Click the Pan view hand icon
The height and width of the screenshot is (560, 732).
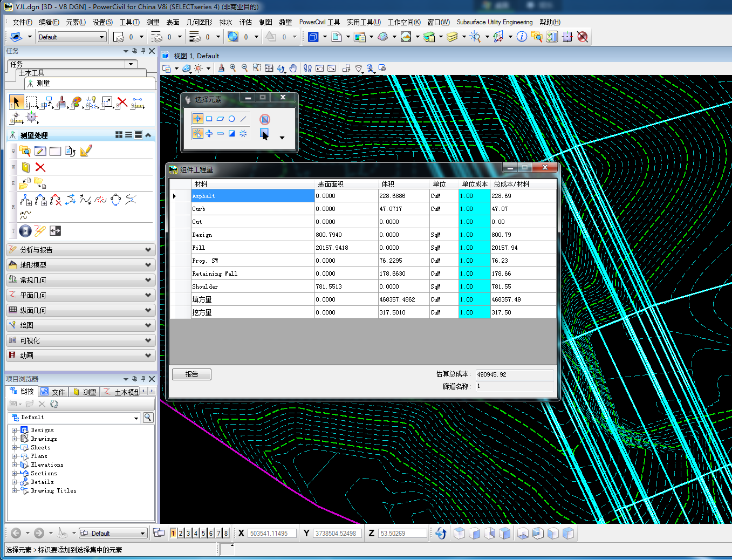tap(293, 69)
